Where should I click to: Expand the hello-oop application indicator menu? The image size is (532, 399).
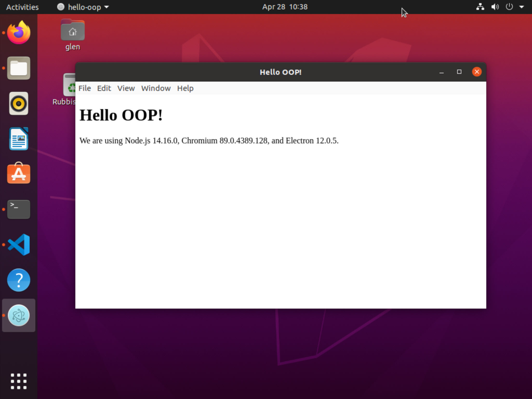[x=83, y=7]
